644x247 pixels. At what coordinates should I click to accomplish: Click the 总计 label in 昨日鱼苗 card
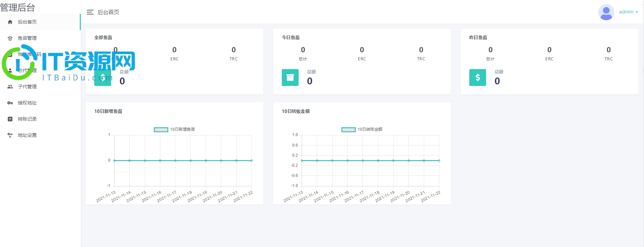point(490,59)
